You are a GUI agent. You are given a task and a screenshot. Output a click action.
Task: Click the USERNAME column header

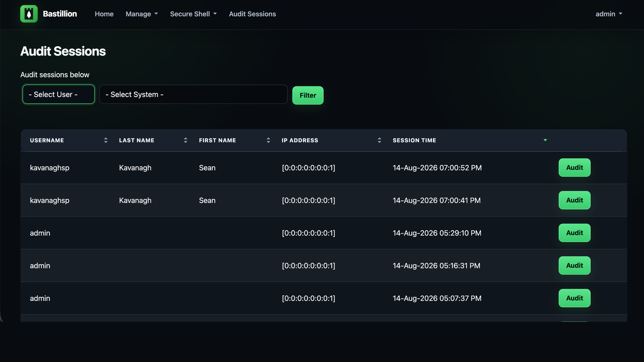[x=47, y=140]
